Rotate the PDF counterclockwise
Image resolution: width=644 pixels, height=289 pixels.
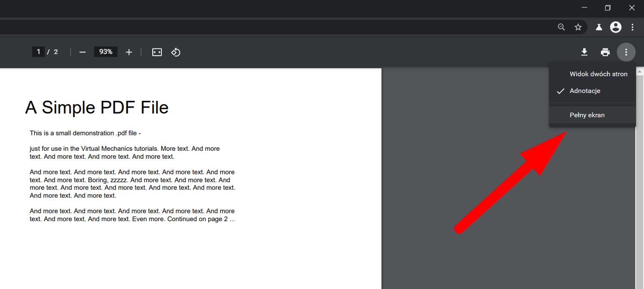point(176,52)
